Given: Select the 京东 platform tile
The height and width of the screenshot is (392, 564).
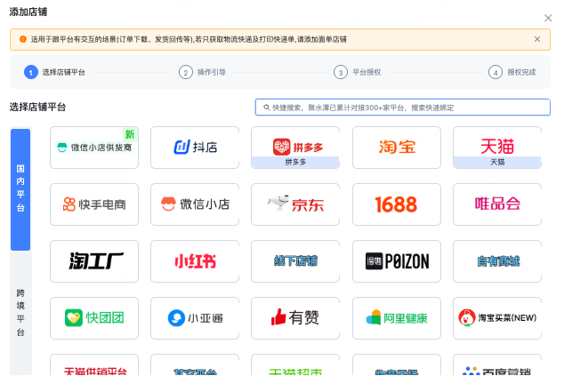Looking at the screenshot, I should [x=295, y=204].
